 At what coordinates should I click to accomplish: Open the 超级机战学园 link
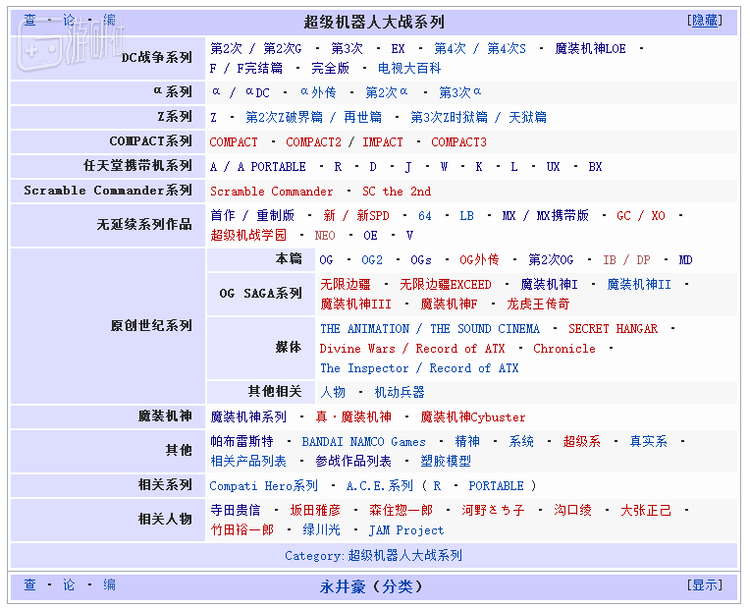tap(248, 235)
